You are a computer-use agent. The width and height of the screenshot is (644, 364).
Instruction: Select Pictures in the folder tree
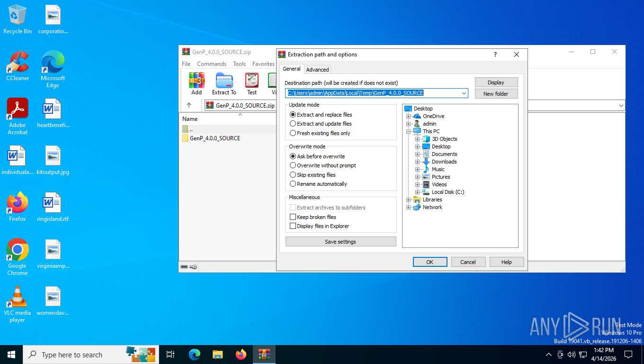[x=441, y=177]
